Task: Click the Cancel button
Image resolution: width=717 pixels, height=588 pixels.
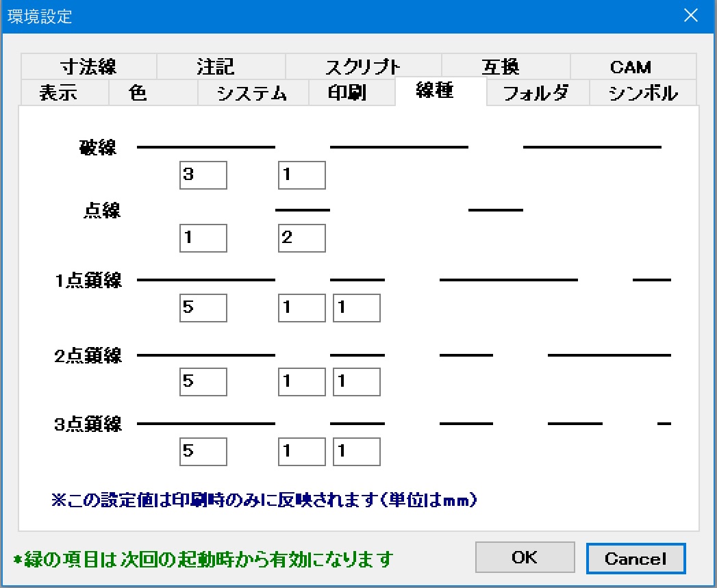Action: pos(636,559)
